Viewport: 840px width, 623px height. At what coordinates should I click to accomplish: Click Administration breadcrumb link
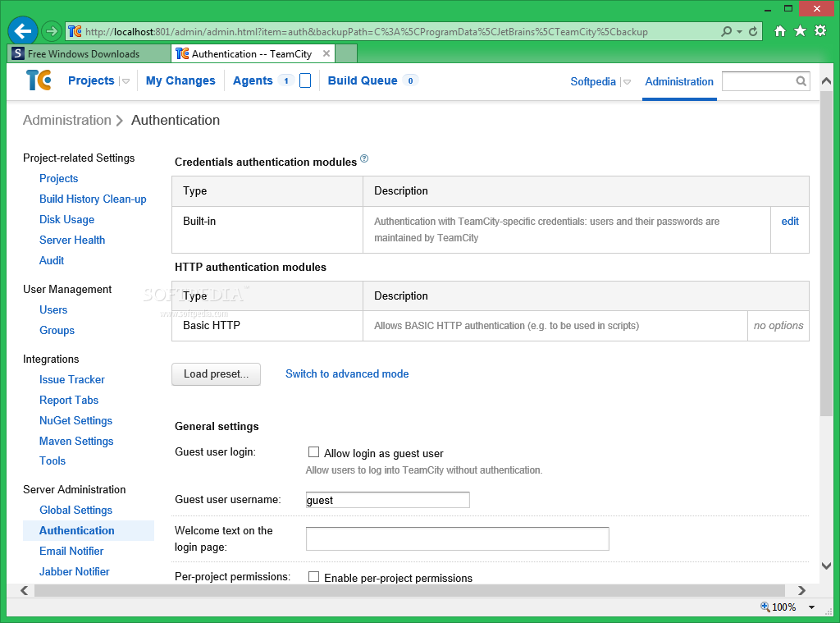point(67,120)
